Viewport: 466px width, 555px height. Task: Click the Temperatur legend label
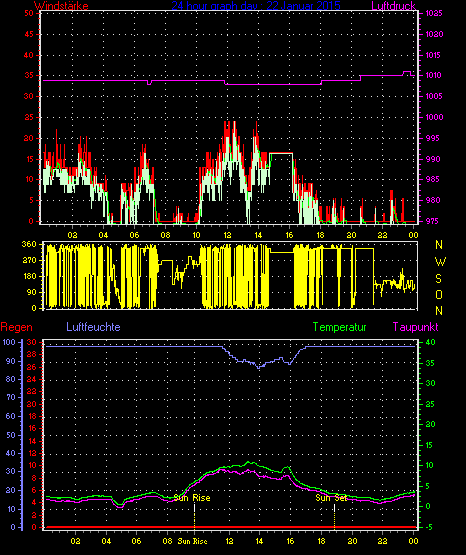(x=340, y=327)
